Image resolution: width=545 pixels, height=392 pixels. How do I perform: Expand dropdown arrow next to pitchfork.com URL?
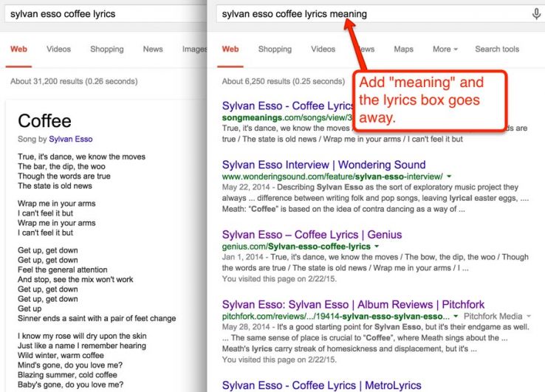coord(456,317)
